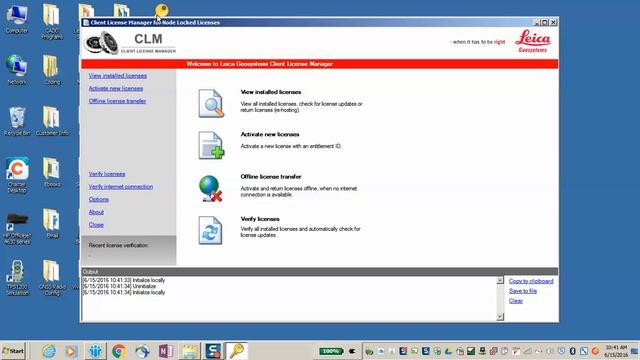Select the Computer desktop icon
The image size is (640, 360).
coord(17,19)
